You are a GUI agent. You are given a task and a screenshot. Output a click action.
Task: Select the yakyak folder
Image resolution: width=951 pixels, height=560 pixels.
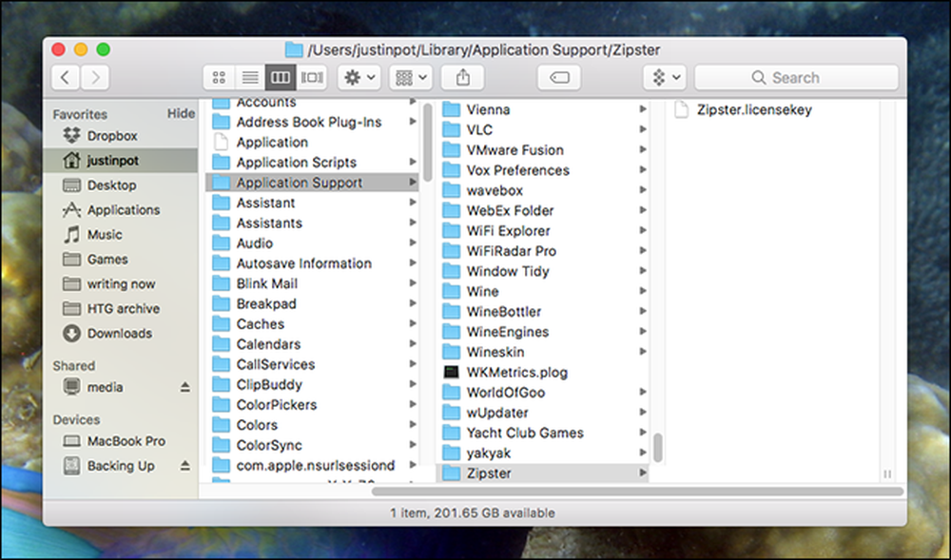point(542,454)
